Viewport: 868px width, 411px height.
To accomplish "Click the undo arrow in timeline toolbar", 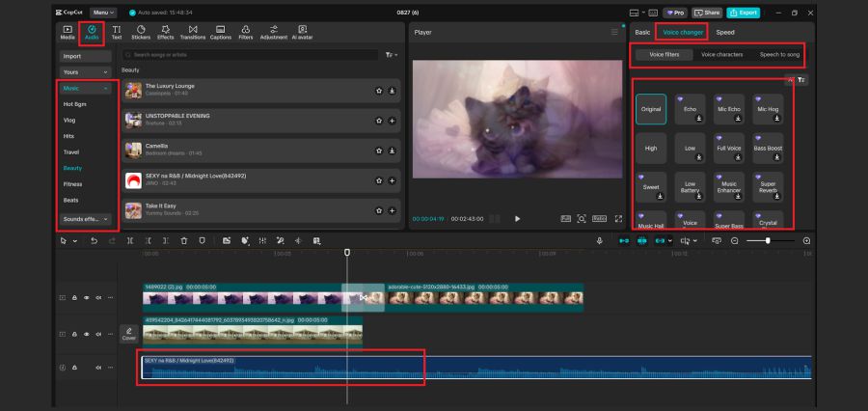I will pyautogui.click(x=94, y=240).
